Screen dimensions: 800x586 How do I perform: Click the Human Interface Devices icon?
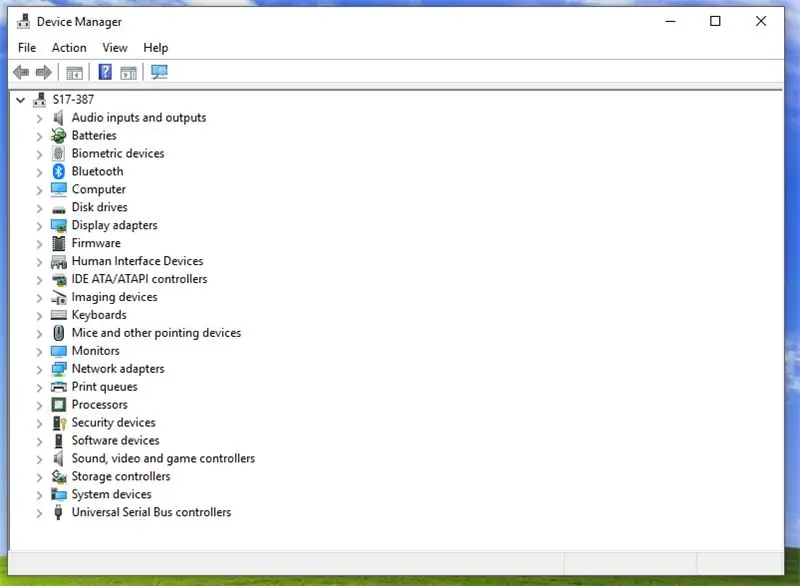pos(59,262)
